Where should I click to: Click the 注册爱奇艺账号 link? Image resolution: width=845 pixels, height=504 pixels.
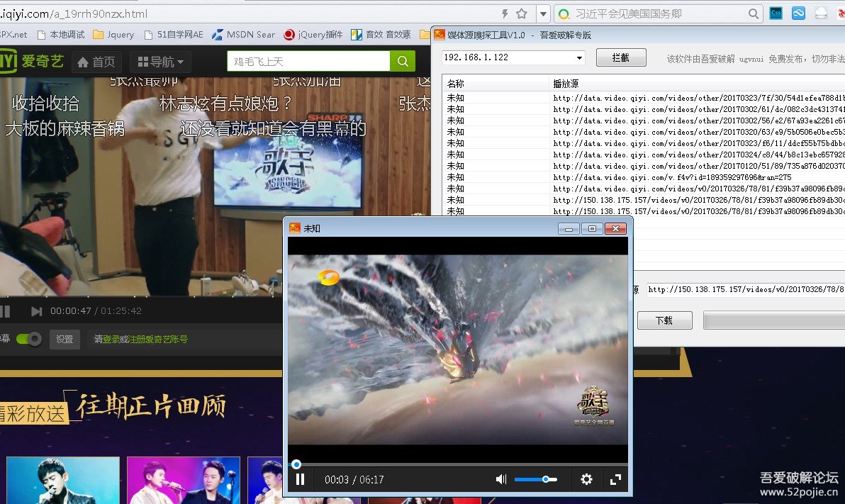(159, 339)
